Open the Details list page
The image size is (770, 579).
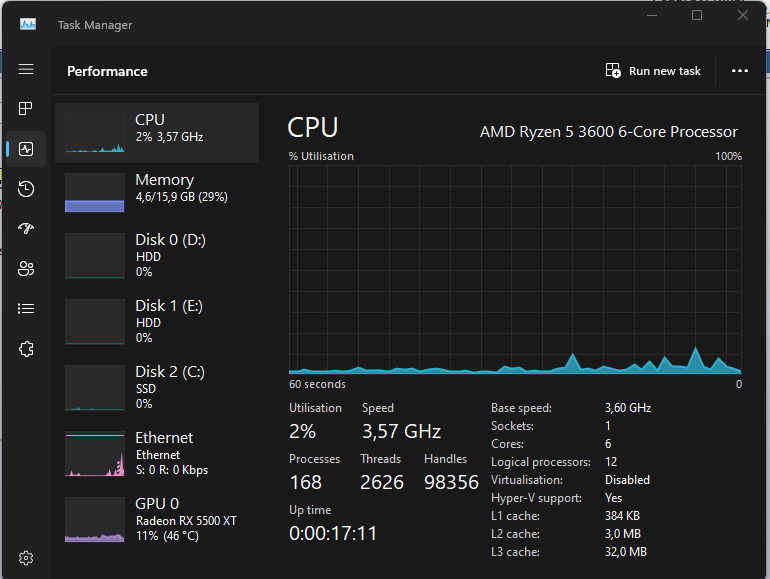point(26,309)
